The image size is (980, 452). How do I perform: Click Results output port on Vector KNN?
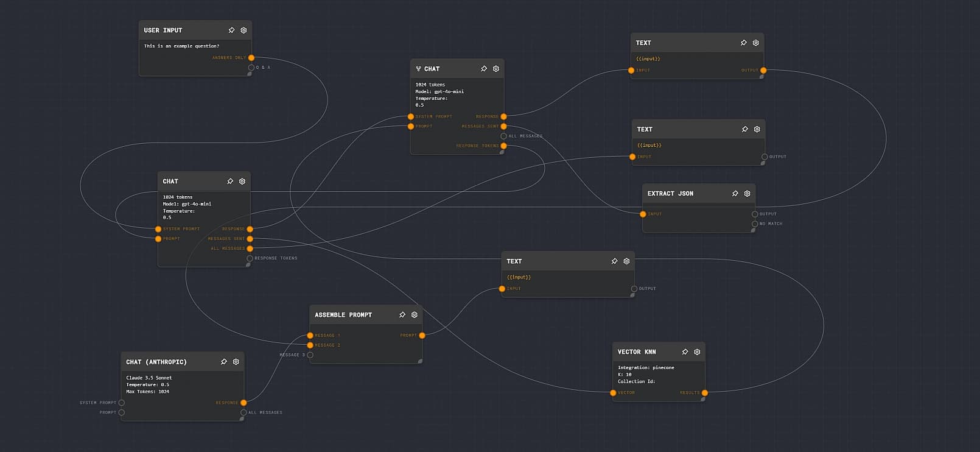point(705,393)
